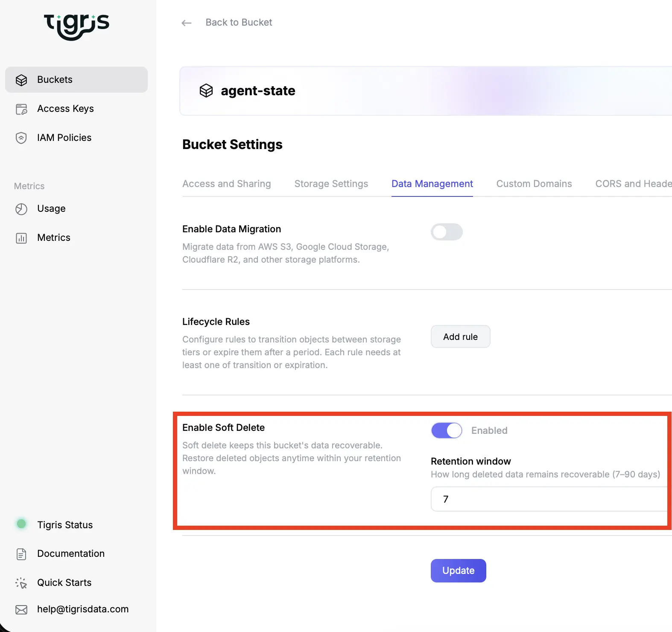The width and height of the screenshot is (672, 632).
Task: Click the Retention window label
Action: (x=470, y=461)
